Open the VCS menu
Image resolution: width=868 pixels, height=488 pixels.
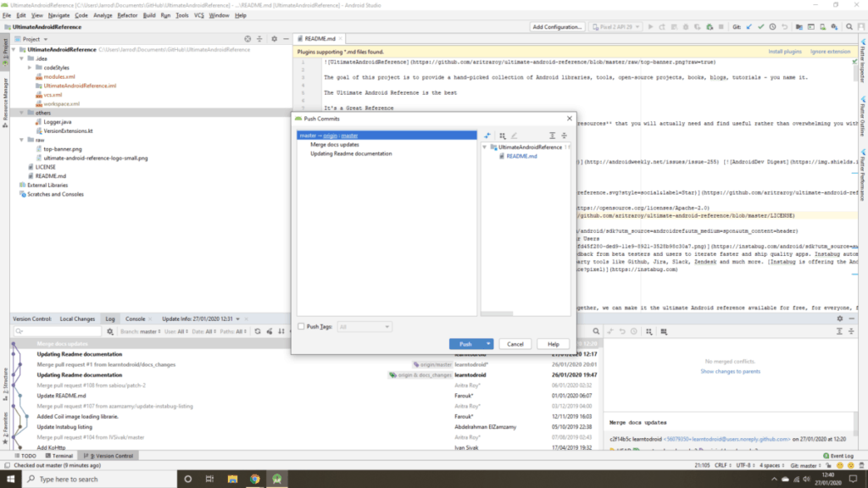[x=198, y=15]
